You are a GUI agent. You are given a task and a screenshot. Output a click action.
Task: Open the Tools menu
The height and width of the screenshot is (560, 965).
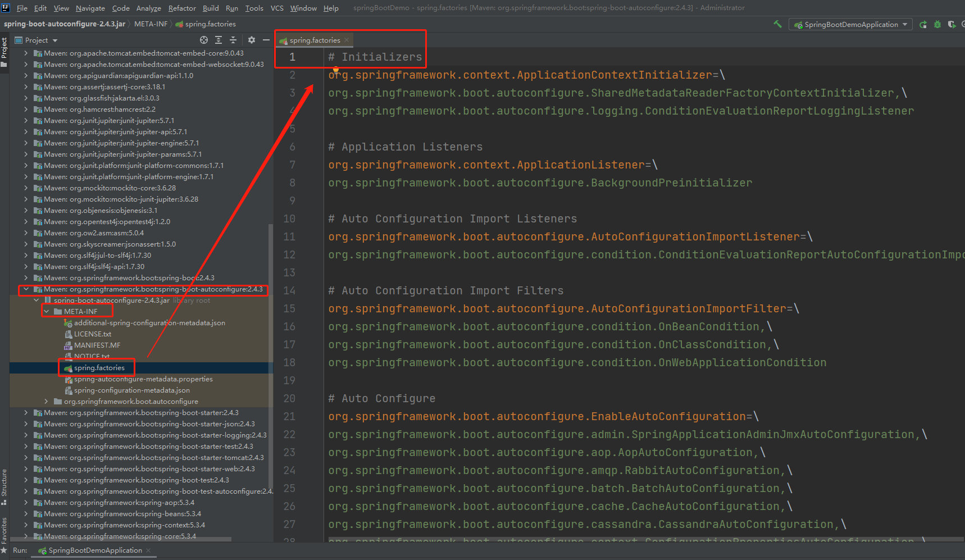click(x=254, y=8)
